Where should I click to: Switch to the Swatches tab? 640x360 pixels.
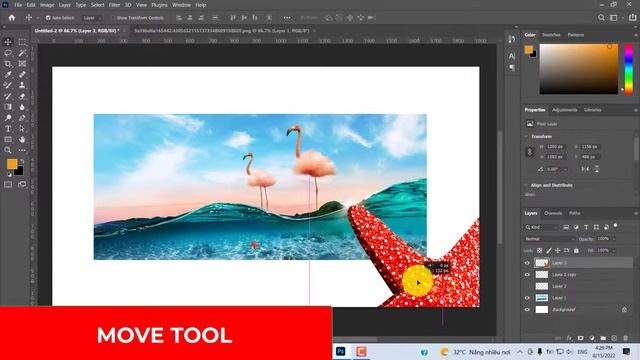coord(551,35)
